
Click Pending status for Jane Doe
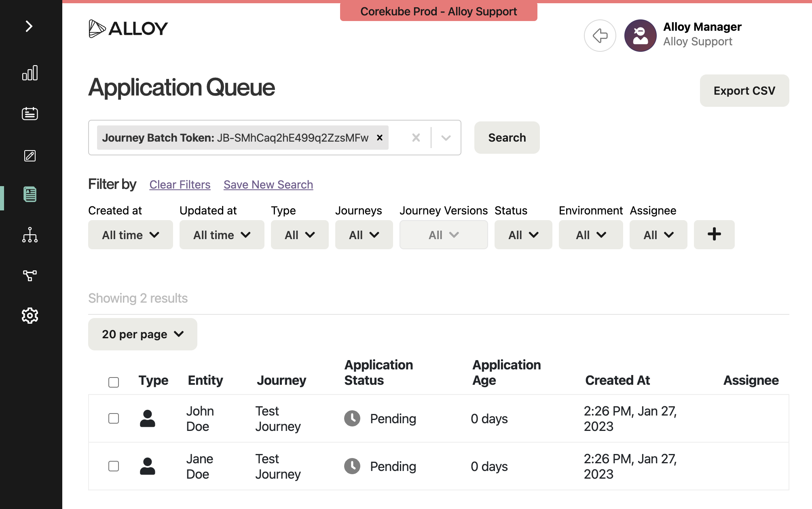point(393,467)
